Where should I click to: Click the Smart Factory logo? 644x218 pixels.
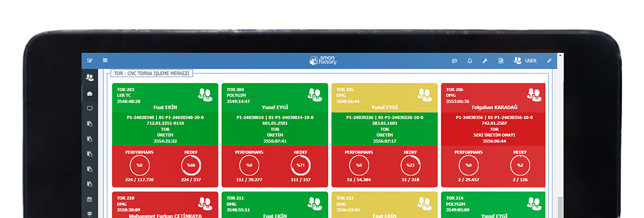coord(323,60)
